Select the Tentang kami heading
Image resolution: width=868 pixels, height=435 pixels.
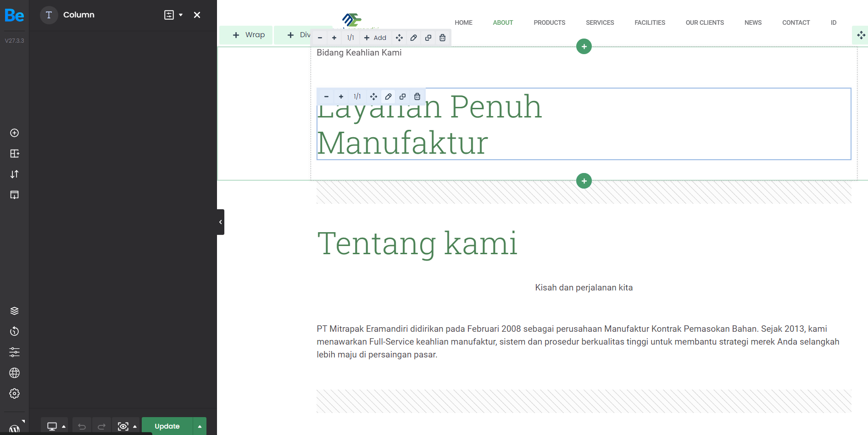[x=417, y=243]
